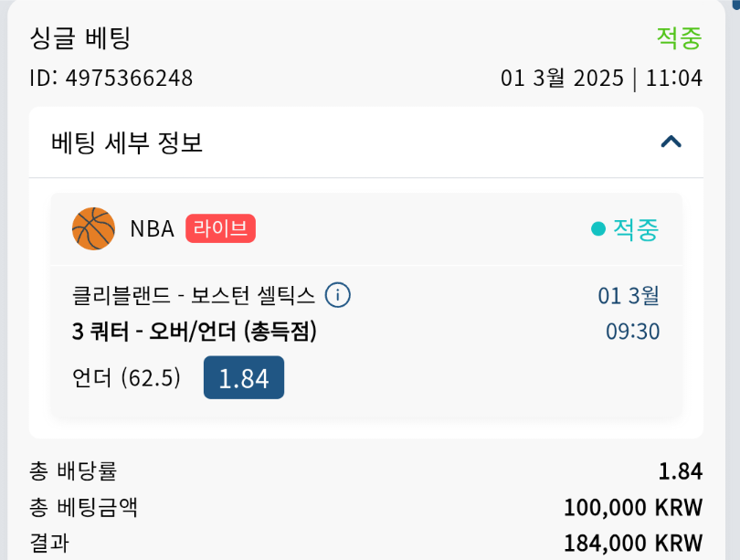Click the 싱글 베팅 title
This screenshot has width=740, height=560.
(80, 37)
